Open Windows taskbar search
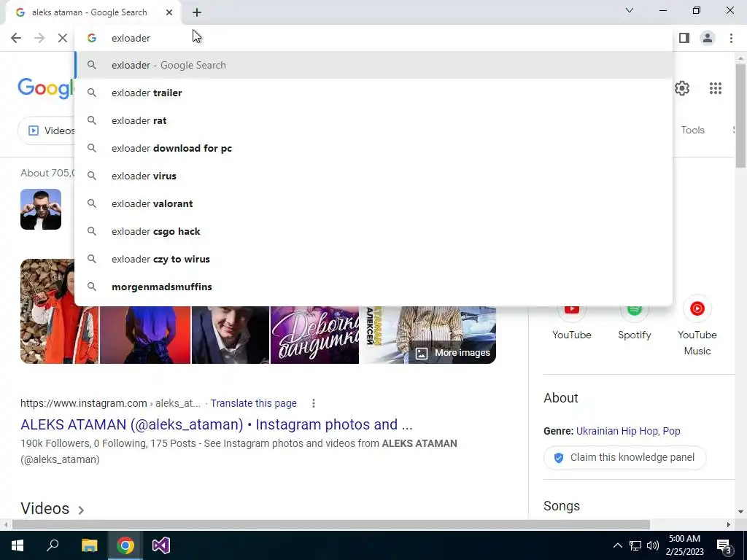This screenshot has height=560, width=747. coord(53,545)
